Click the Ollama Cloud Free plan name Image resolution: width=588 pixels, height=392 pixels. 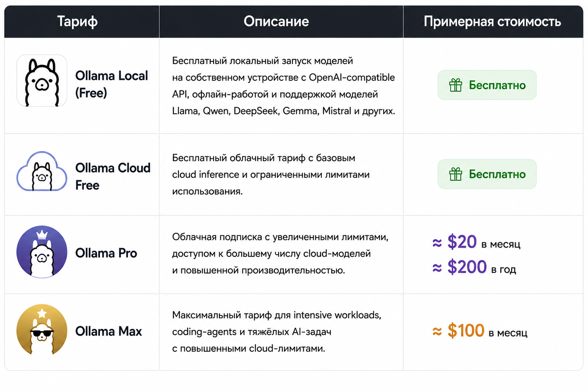coord(113,176)
